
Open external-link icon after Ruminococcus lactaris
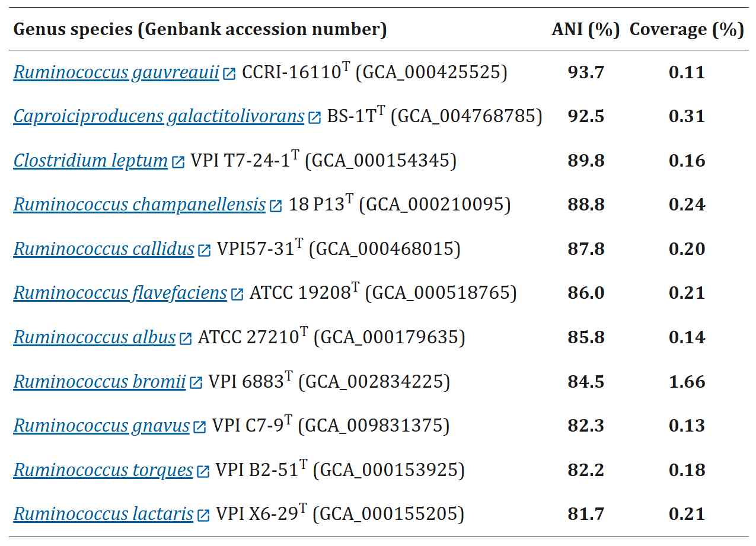click(203, 516)
